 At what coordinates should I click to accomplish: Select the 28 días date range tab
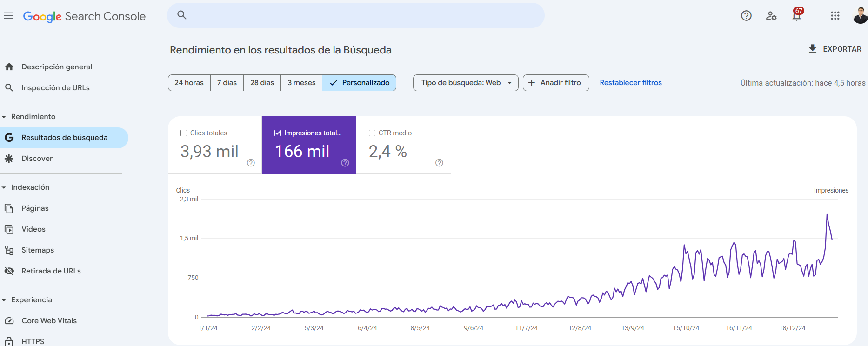(x=262, y=83)
